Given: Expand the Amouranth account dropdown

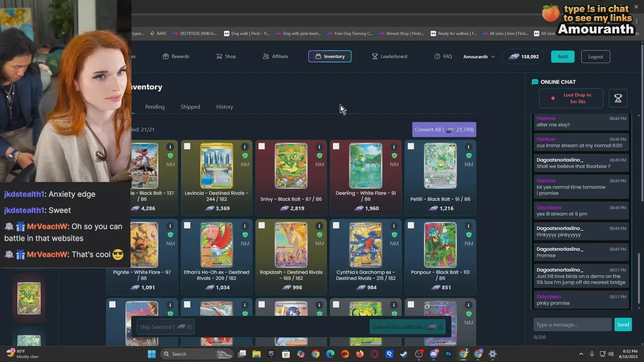Looking at the screenshot, I should tap(479, 56).
